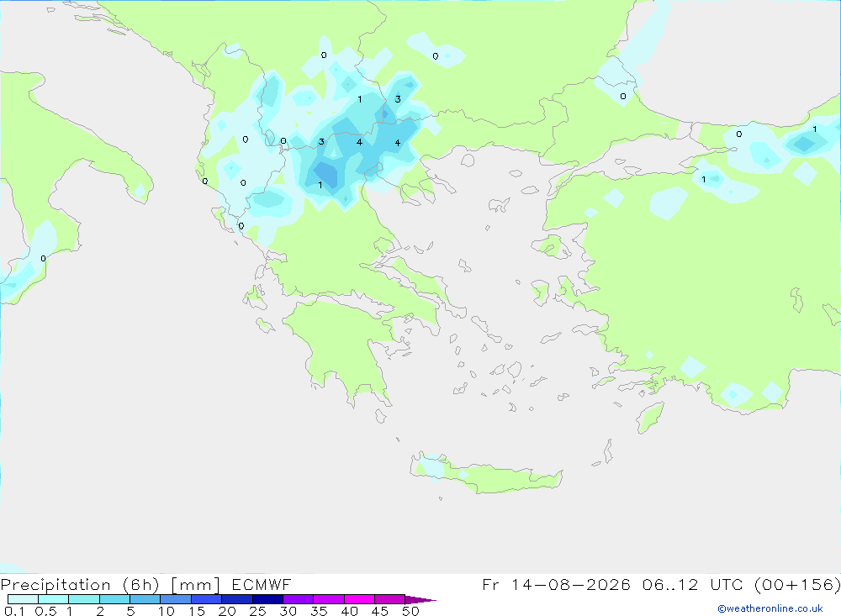Click the "Precipitation (6h)" title text

point(80,585)
